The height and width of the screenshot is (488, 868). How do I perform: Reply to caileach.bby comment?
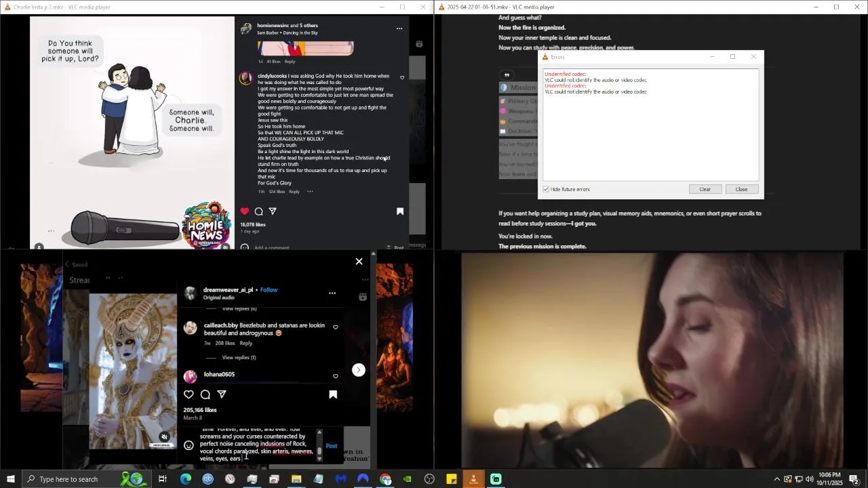coord(245,344)
